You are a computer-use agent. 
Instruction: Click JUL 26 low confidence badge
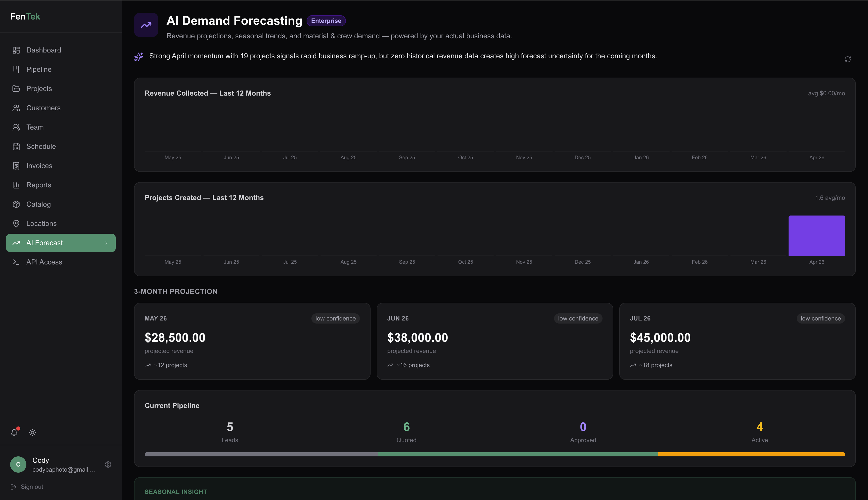[x=821, y=318]
